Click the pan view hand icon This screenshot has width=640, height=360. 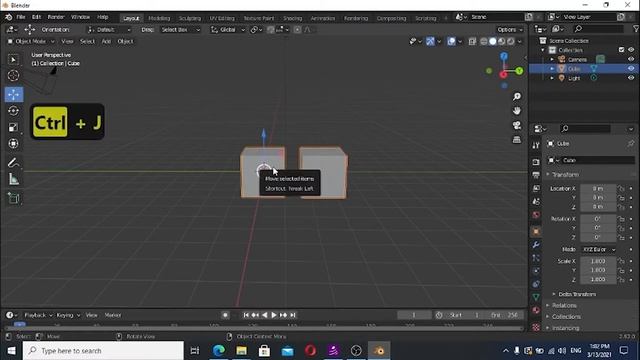coord(517,111)
